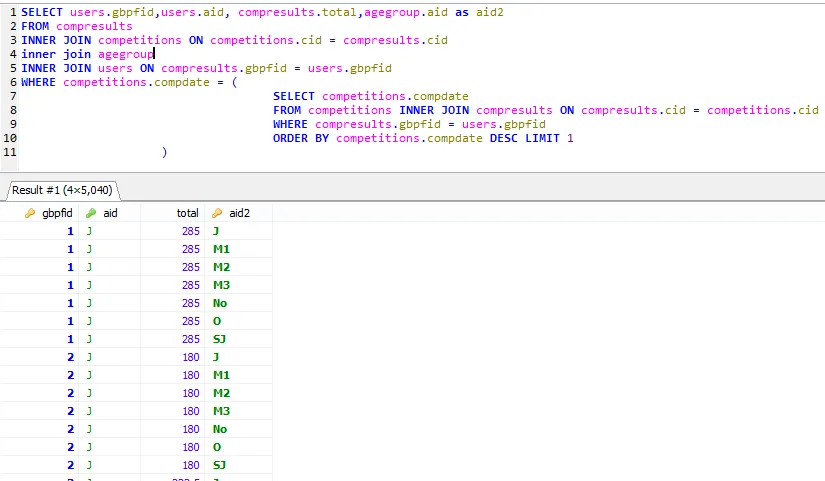Click 'aid2' alias at end of line 1
Viewport: 825px width, 481px height.
pyautogui.click(x=490, y=12)
